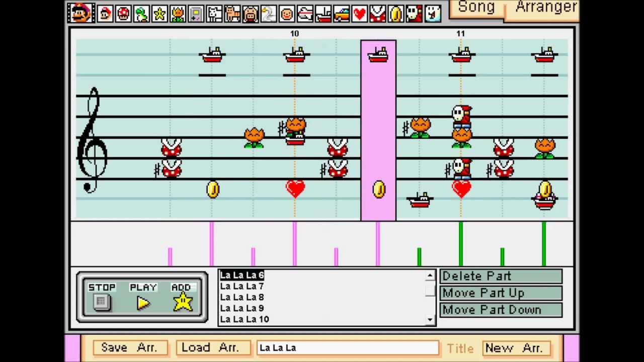Click the heart note at measure 11
Screen dimensions: 644x362
tap(461, 189)
